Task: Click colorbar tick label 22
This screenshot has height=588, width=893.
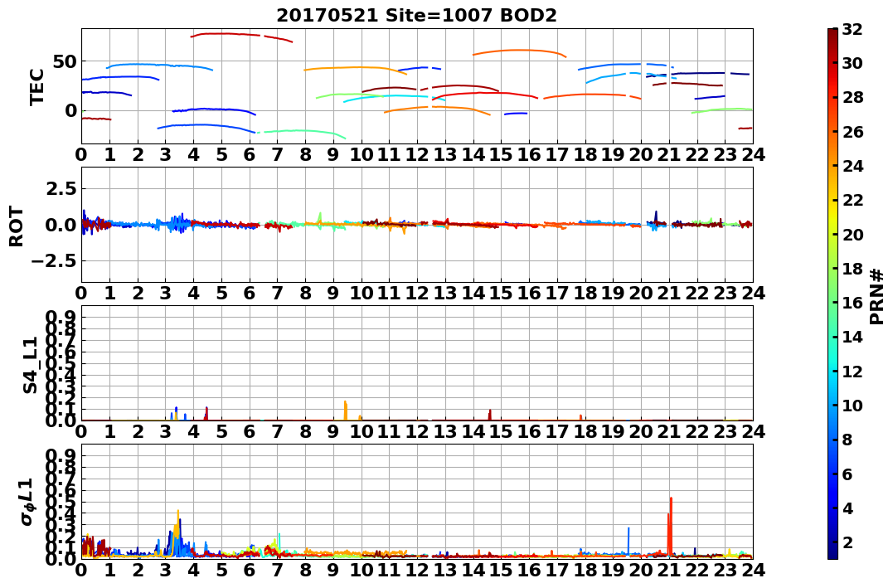Action: tap(852, 200)
